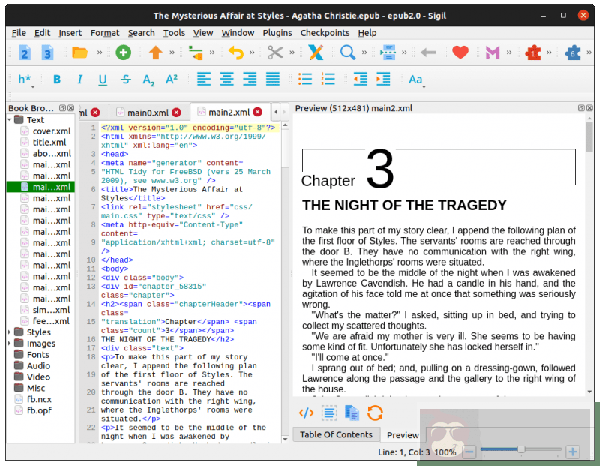Expand the Styles folder in Book Browser

coord(10,331)
